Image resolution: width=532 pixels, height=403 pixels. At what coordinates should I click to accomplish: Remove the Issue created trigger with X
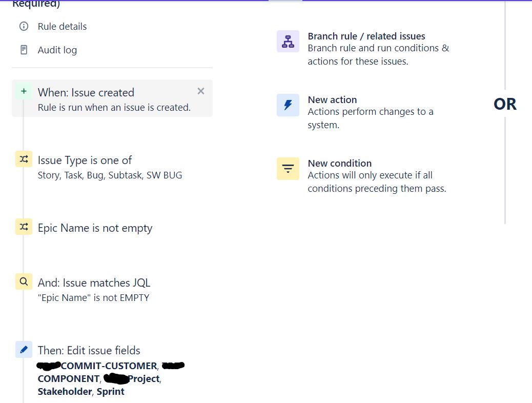pyautogui.click(x=201, y=91)
